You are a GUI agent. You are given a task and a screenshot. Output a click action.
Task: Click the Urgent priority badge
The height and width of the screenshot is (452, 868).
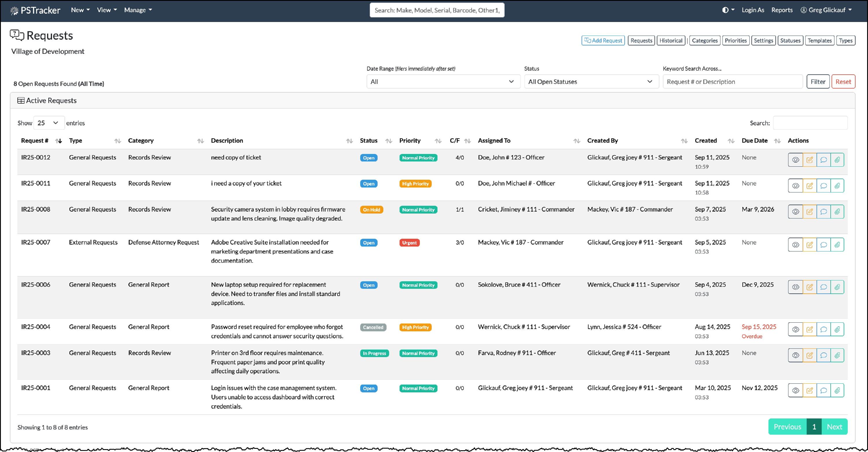[x=409, y=243]
